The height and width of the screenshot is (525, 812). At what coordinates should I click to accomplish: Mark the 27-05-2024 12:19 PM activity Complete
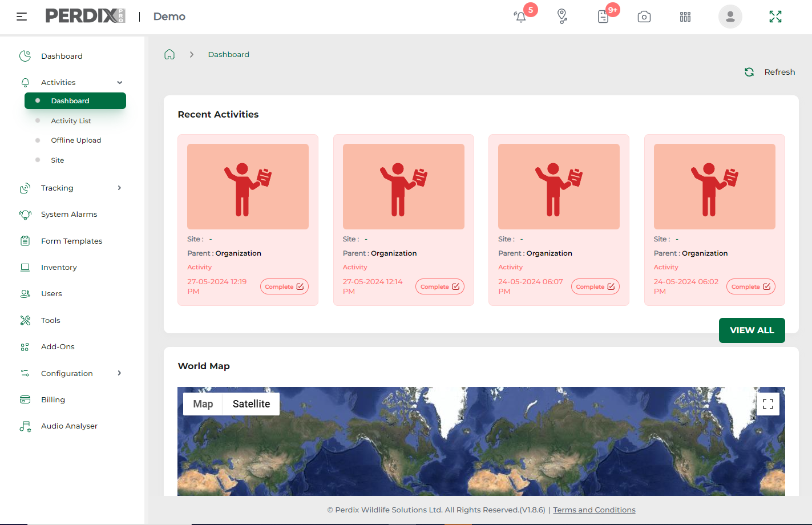pyautogui.click(x=284, y=286)
